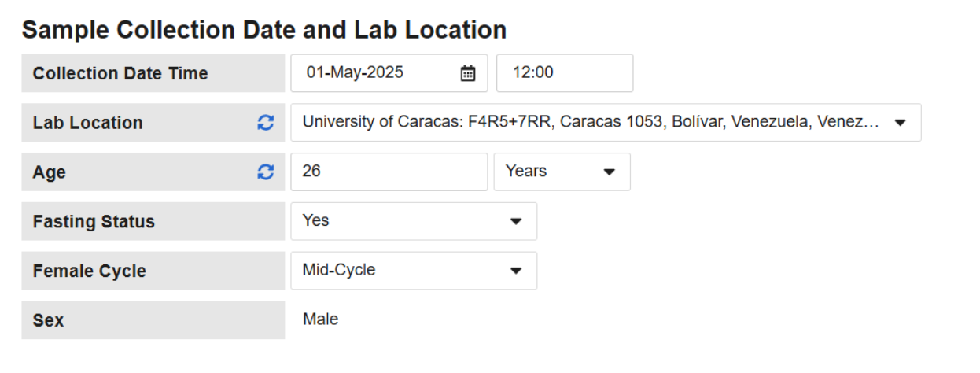980x373 pixels.
Task: Click the Collection Date Time label
Action: tap(120, 74)
